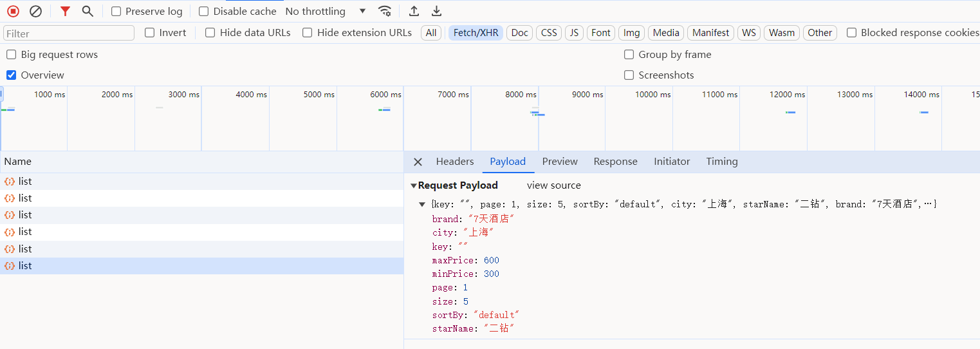Click the 12000 ms overview timeline marker
This screenshot has width=980, height=349.
click(x=787, y=95)
